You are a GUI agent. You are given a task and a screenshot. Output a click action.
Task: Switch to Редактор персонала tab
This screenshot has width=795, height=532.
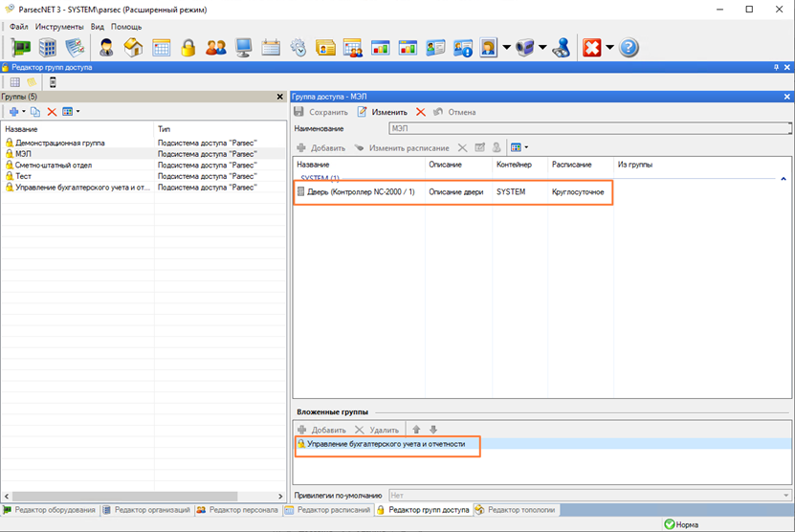click(237, 510)
